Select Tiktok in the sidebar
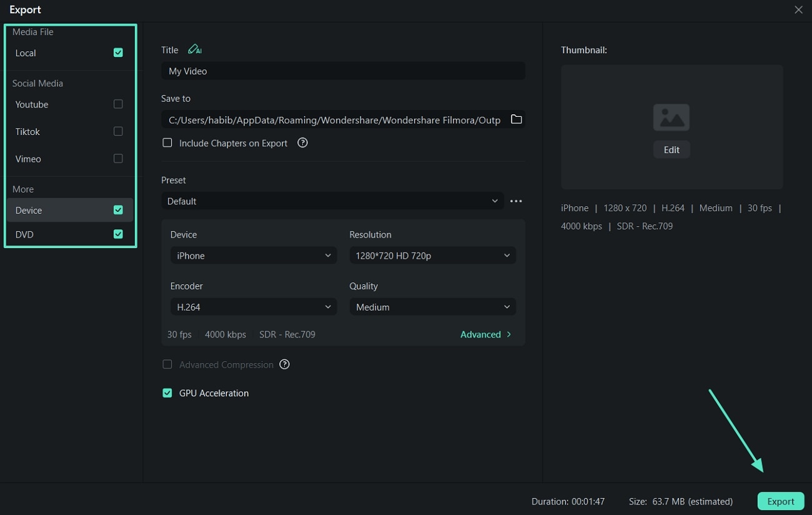812x515 pixels. click(x=27, y=132)
